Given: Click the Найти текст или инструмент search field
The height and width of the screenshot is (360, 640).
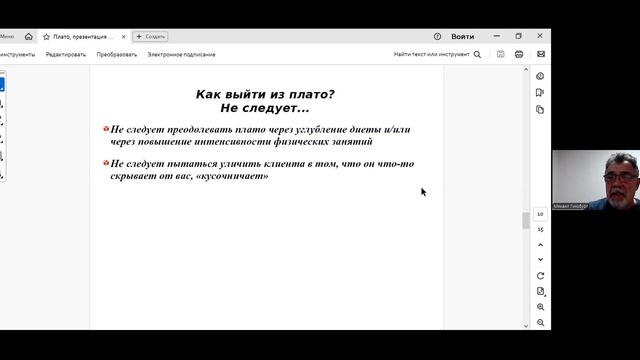Looking at the screenshot, I should click(x=431, y=54).
